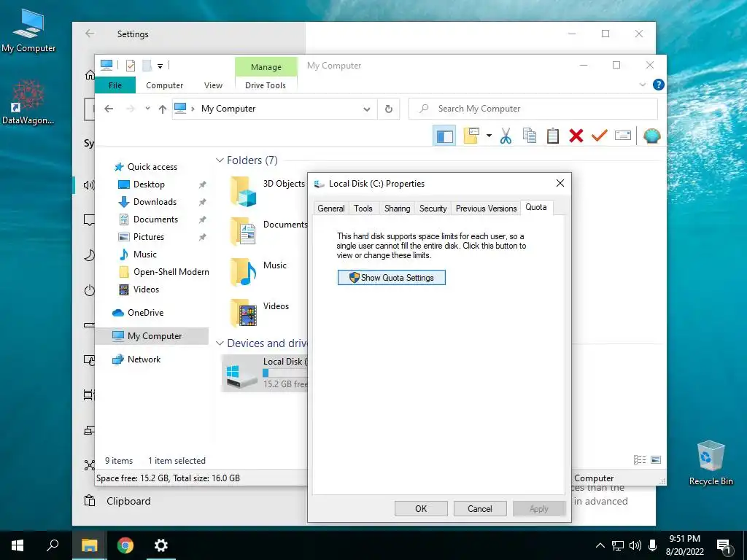Switch to details view icon in status bar
747x560 pixels.
point(639,460)
